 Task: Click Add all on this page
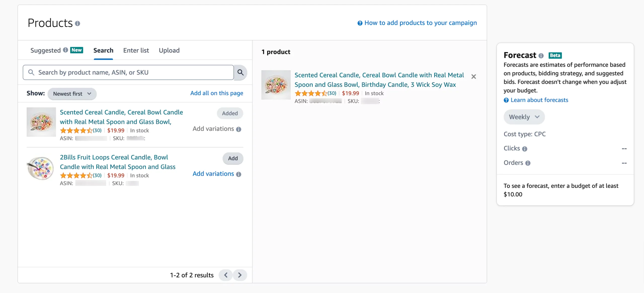(217, 93)
